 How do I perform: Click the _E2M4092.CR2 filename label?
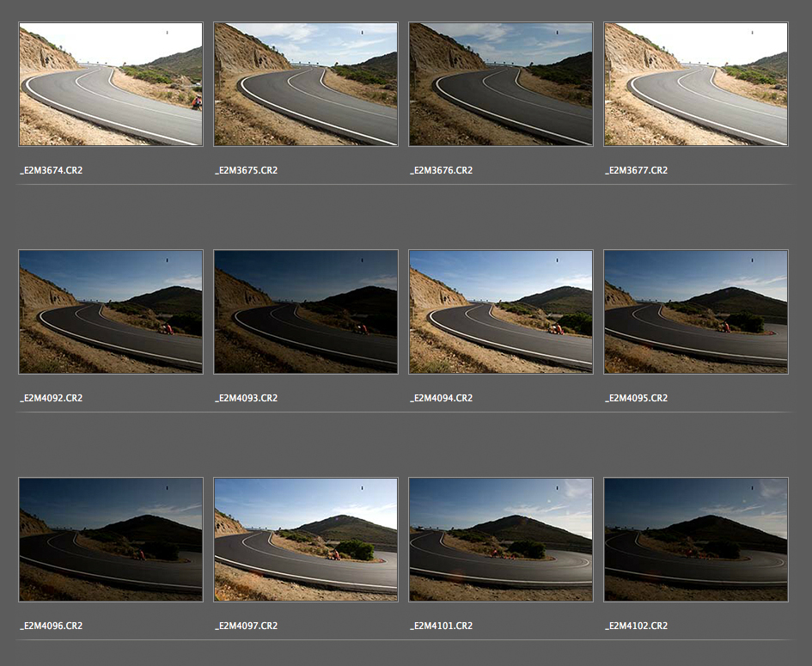click(x=52, y=398)
